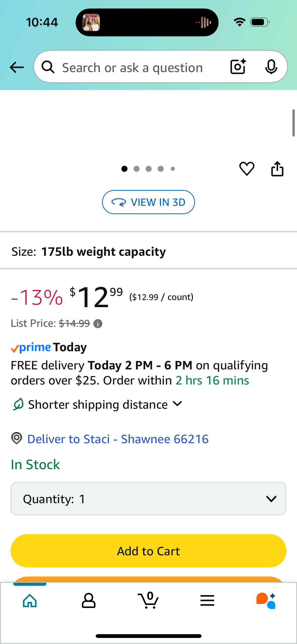The width and height of the screenshot is (297, 644).
Task: Go to the Home tab
Action: point(30,601)
